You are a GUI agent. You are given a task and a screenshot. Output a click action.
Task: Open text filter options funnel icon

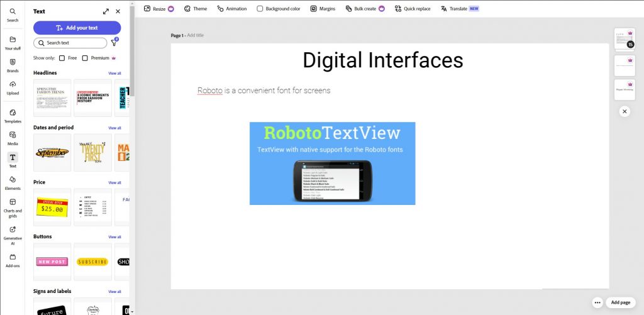114,42
